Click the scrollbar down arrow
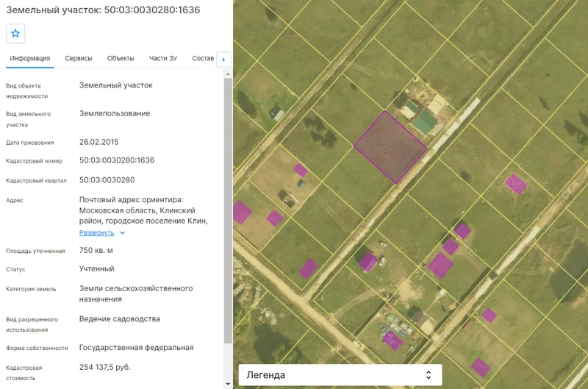588x389 pixels. click(228, 384)
